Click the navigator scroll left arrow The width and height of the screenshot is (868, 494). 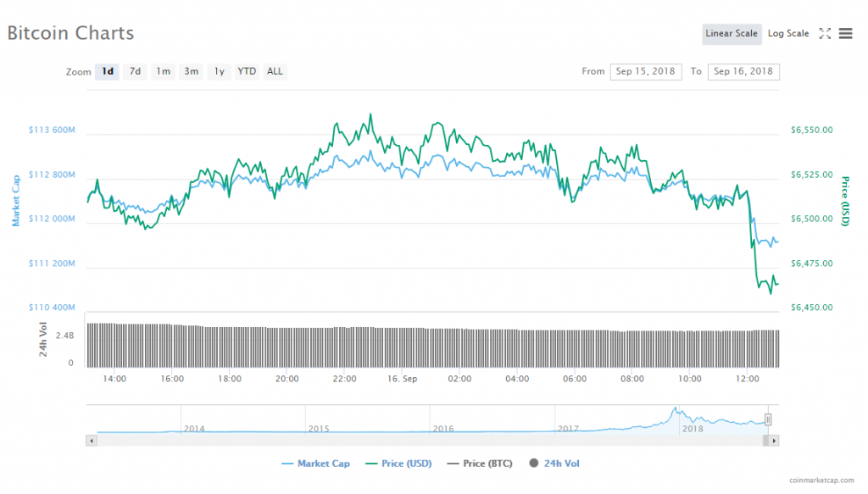click(91, 441)
